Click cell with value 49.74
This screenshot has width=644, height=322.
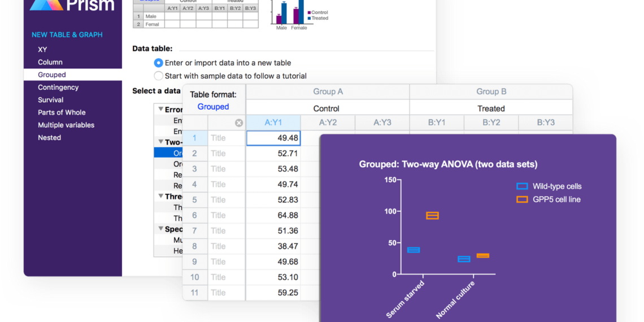click(273, 184)
